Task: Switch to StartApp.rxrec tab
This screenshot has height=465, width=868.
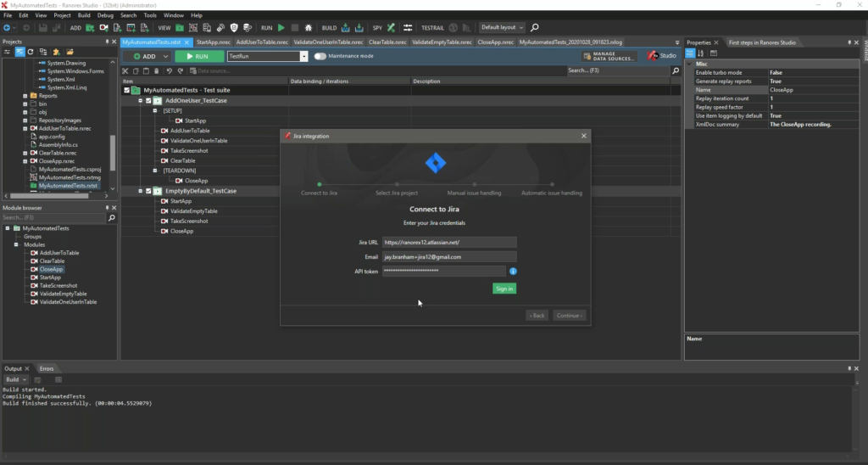Action: pos(213,42)
